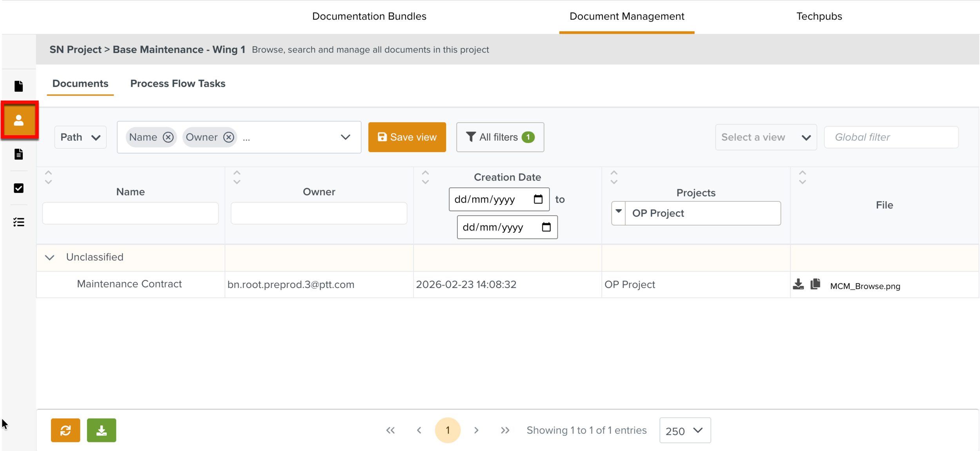This screenshot has height=451, width=980.
Task: Open the 250 page size dropdown
Action: (684, 430)
